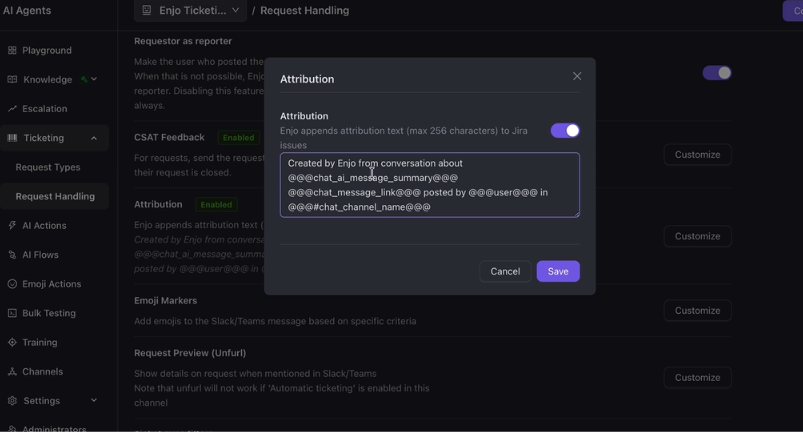
Task: Click the Knowledge book icon
Action: (x=12, y=79)
